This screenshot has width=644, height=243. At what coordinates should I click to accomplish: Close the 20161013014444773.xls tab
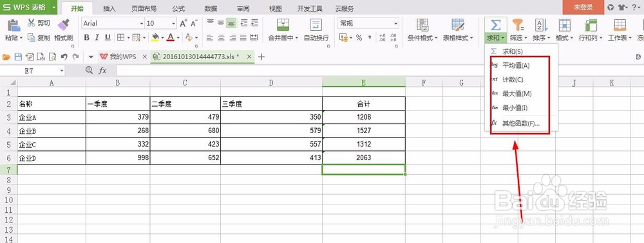pos(249,57)
